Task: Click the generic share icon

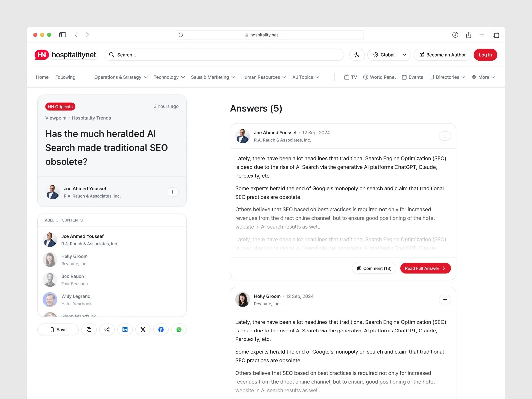Action: (x=107, y=330)
